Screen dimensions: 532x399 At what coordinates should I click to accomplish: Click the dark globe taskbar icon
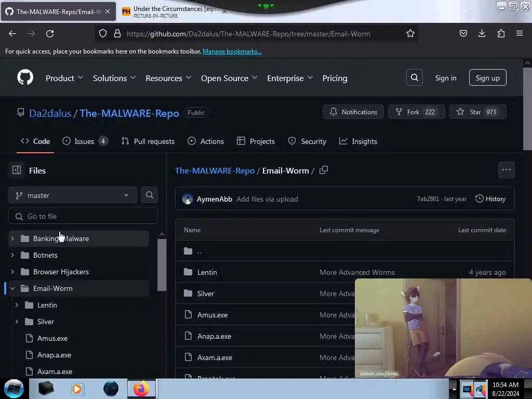coord(111,389)
